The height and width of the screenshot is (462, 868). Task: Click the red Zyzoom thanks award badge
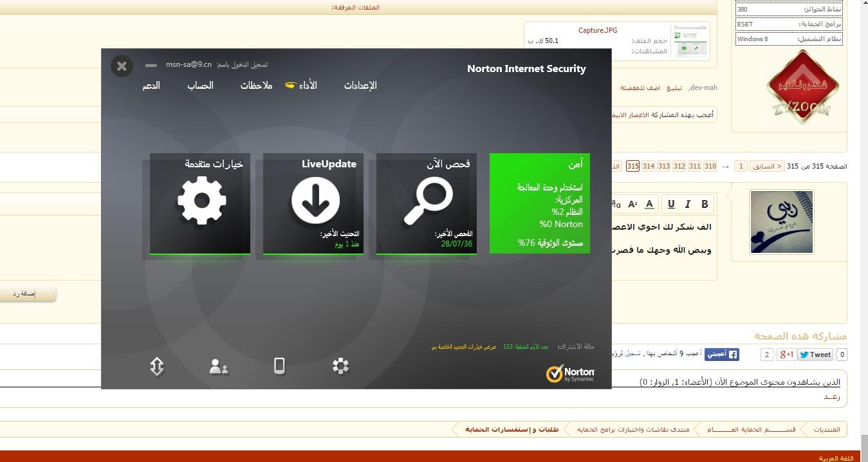click(x=802, y=86)
